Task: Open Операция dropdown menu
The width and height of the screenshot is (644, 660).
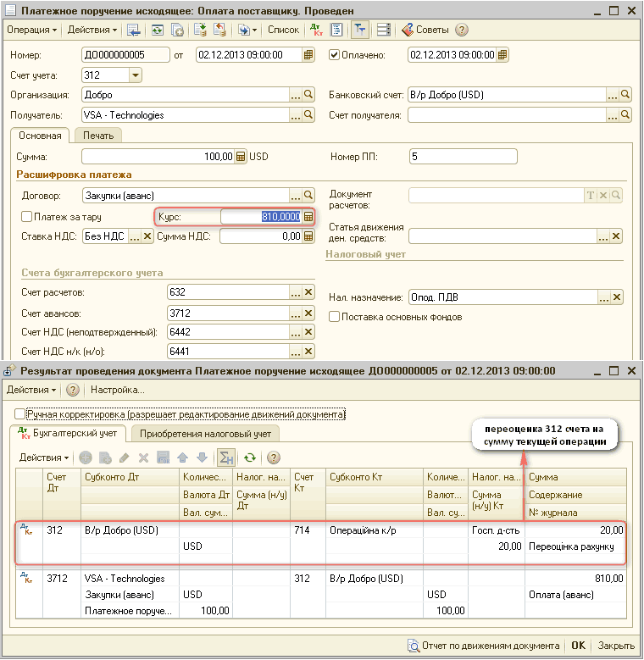Action: pos(31,30)
